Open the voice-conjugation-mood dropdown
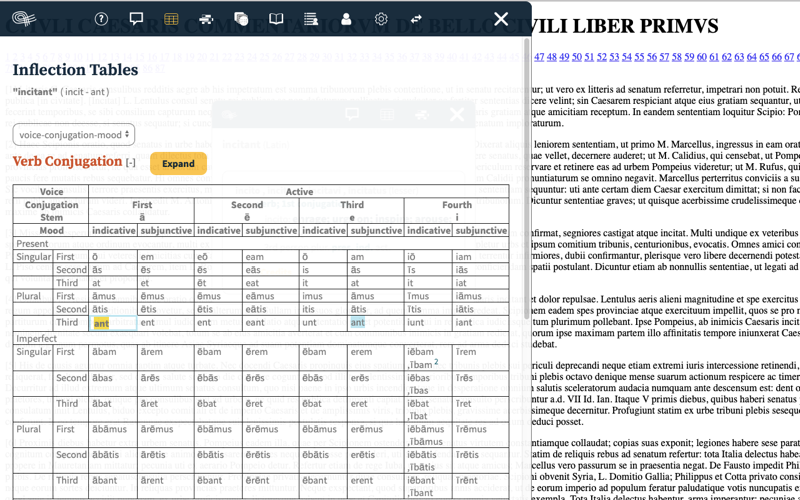This screenshot has width=800, height=500. 74,135
